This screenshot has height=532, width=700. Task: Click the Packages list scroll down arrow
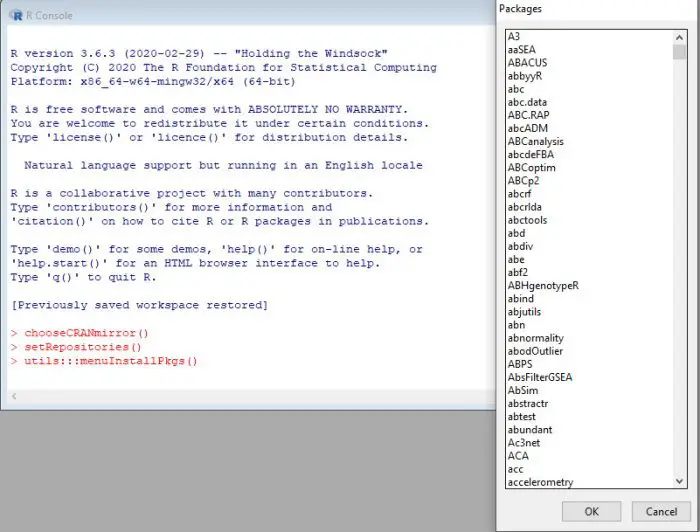[679, 481]
